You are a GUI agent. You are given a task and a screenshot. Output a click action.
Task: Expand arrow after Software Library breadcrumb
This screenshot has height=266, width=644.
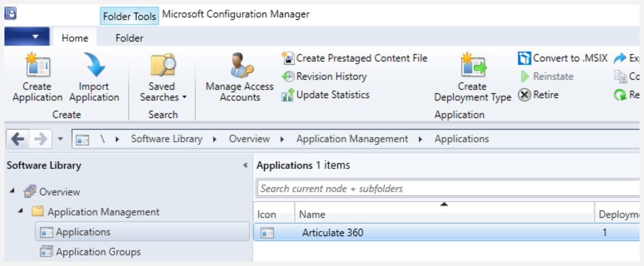tap(215, 139)
